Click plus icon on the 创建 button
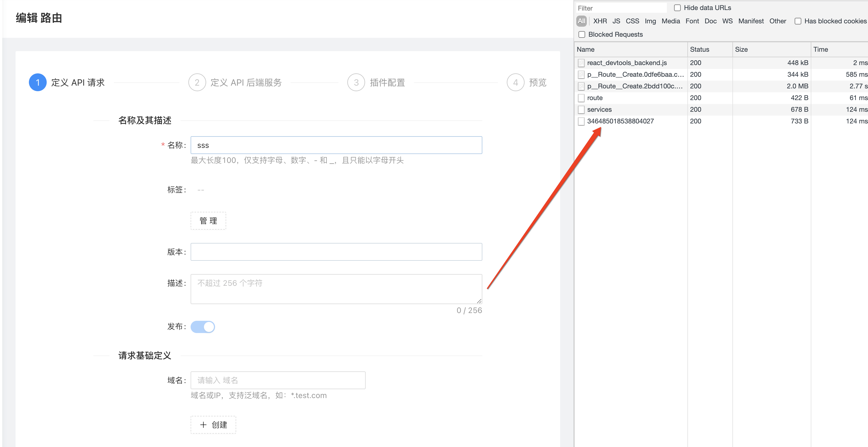This screenshot has width=868, height=447. tap(203, 425)
